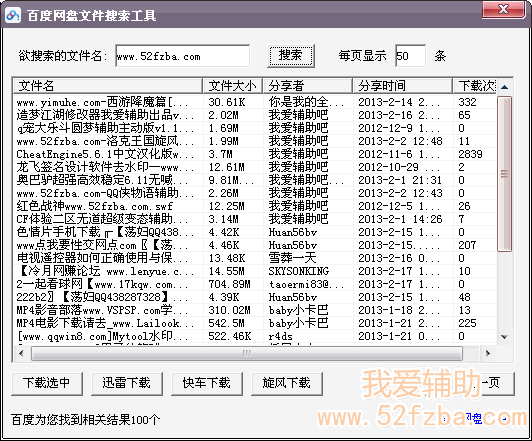Click sharer cell 你是我的全
The height and width of the screenshot is (441, 532).
[306, 102]
